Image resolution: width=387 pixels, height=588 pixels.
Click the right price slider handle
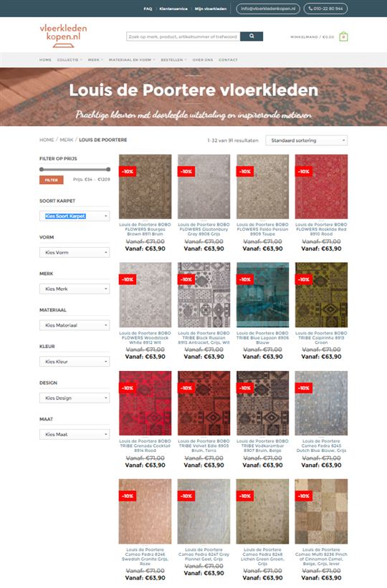pos(108,169)
